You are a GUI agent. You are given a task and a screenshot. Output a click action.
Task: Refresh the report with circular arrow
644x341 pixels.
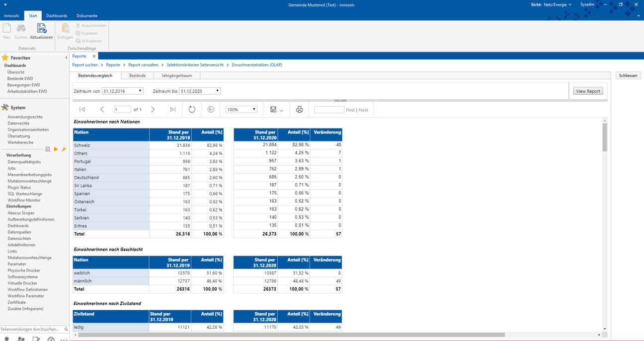pyautogui.click(x=192, y=110)
